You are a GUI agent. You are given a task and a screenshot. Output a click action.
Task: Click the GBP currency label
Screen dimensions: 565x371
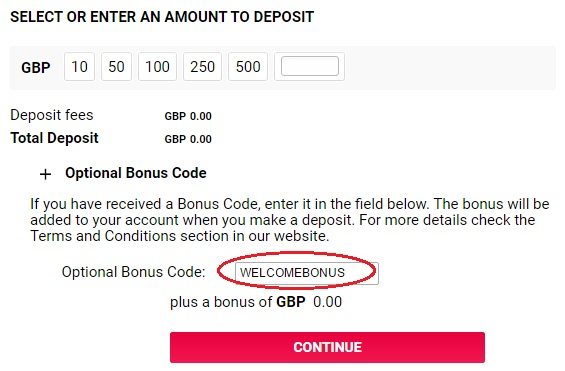[x=36, y=67]
